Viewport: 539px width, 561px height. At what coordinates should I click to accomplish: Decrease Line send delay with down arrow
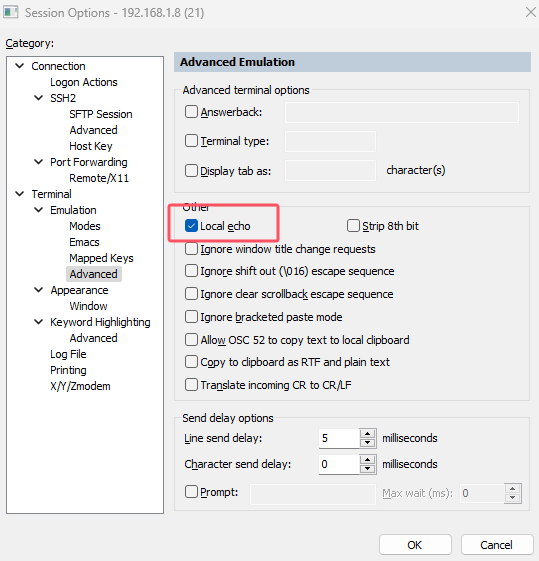coord(367,443)
